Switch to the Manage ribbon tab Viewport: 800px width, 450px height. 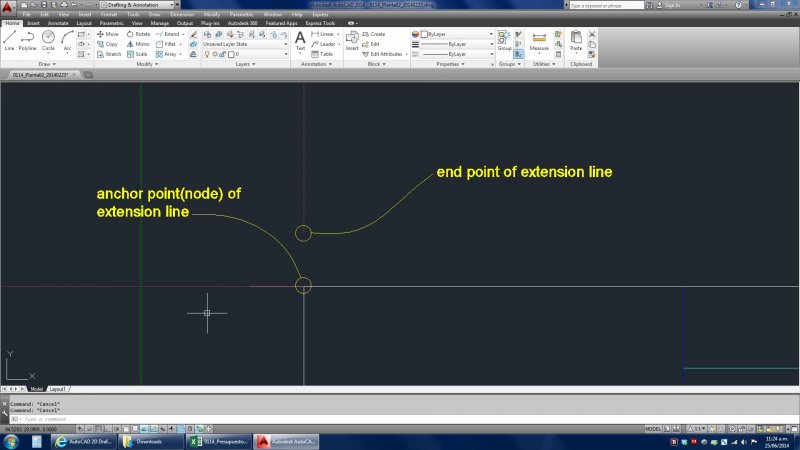click(x=159, y=23)
